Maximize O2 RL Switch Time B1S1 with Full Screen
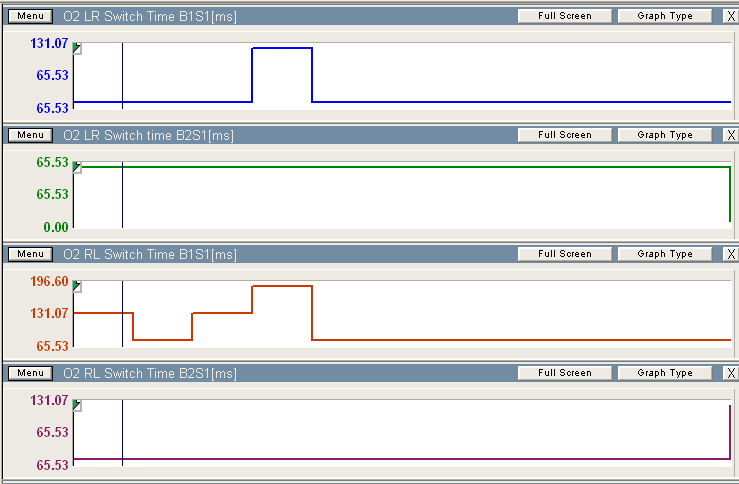 pyautogui.click(x=564, y=254)
